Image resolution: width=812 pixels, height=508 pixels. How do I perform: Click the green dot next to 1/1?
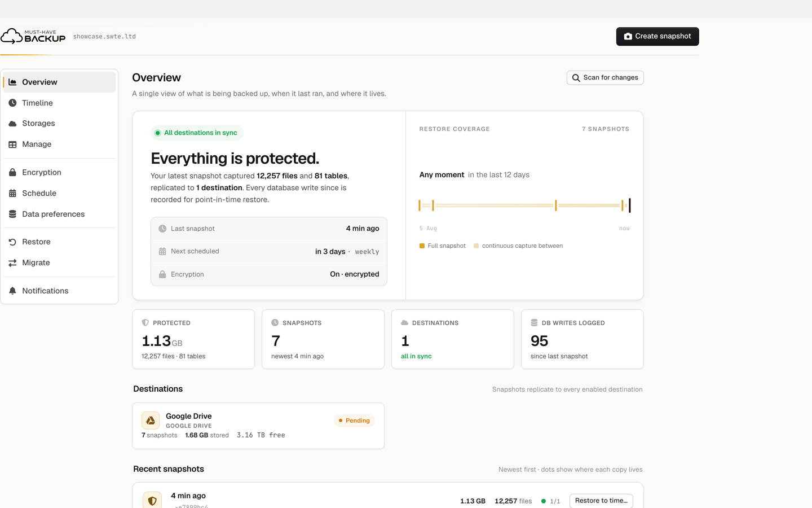[544, 501]
